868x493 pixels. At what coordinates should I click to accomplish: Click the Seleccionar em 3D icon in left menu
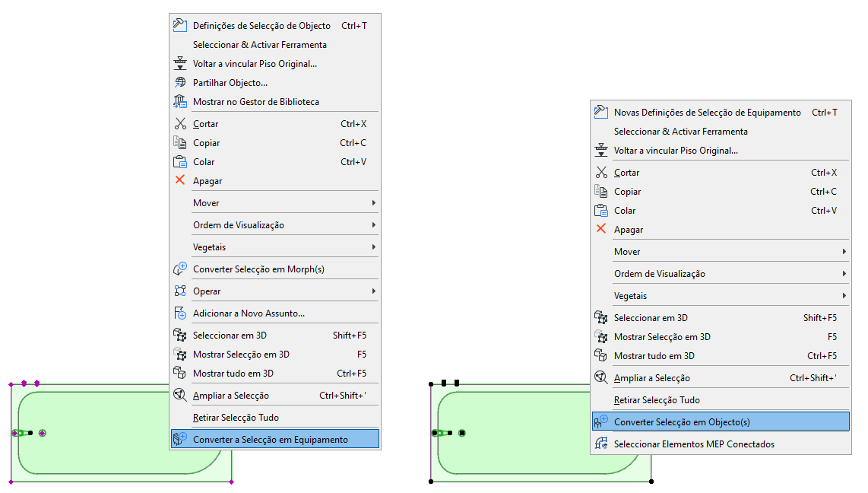(180, 335)
